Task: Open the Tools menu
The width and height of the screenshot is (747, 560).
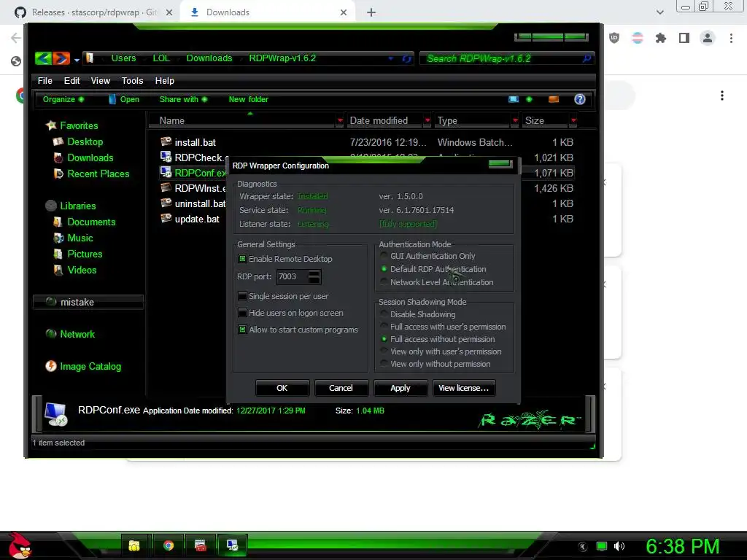Action: tap(133, 80)
